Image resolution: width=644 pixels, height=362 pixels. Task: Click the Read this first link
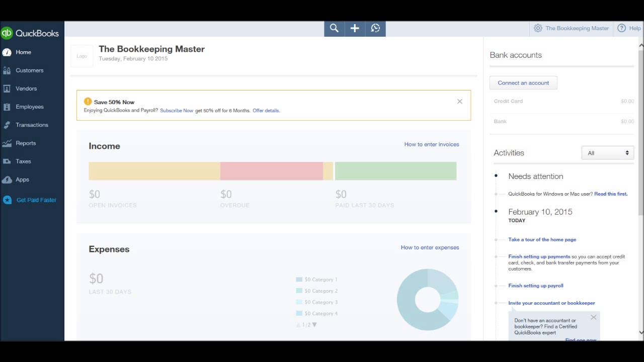611,194
